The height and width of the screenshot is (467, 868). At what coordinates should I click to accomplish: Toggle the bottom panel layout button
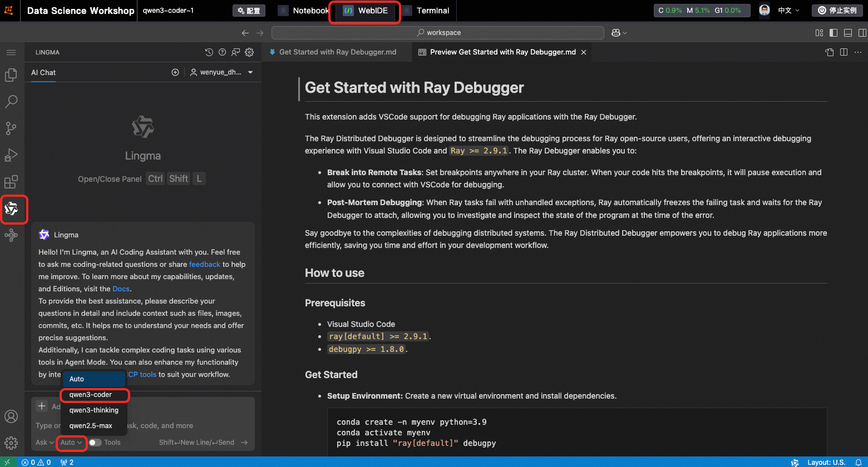click(x=847, y=33)
